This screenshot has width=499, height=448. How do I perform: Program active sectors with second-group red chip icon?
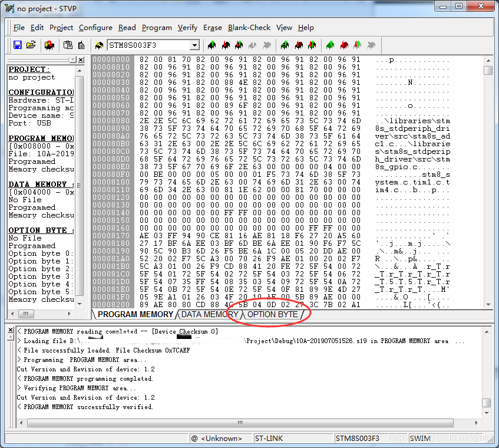[299, 45]
